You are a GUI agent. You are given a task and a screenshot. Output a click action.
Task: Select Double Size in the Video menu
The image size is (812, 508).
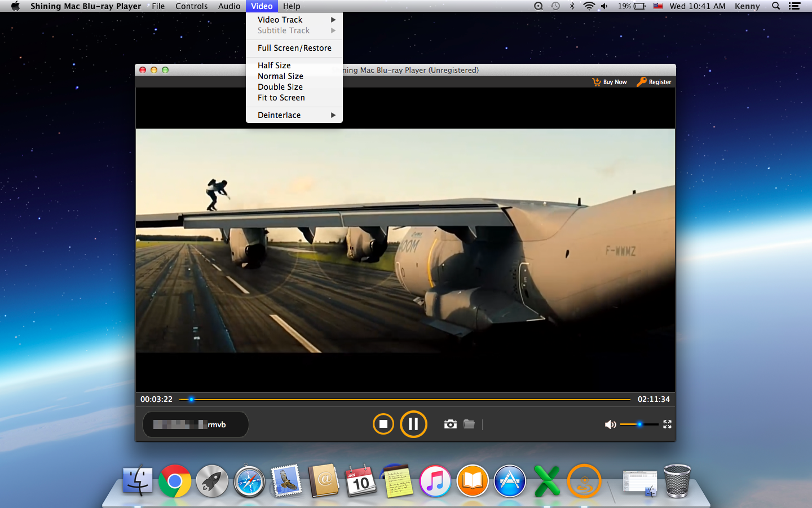(x=294, y=87)
